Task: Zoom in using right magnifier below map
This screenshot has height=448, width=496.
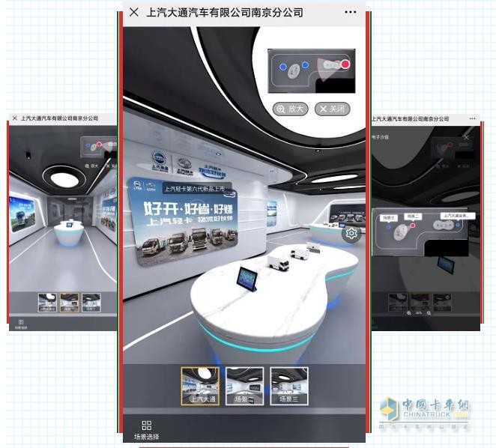Action: [429, 313]
